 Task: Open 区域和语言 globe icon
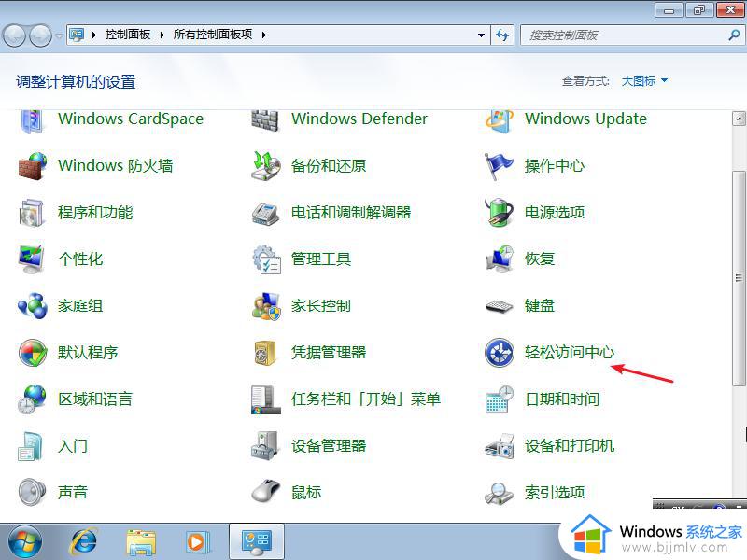coord(33,399)
